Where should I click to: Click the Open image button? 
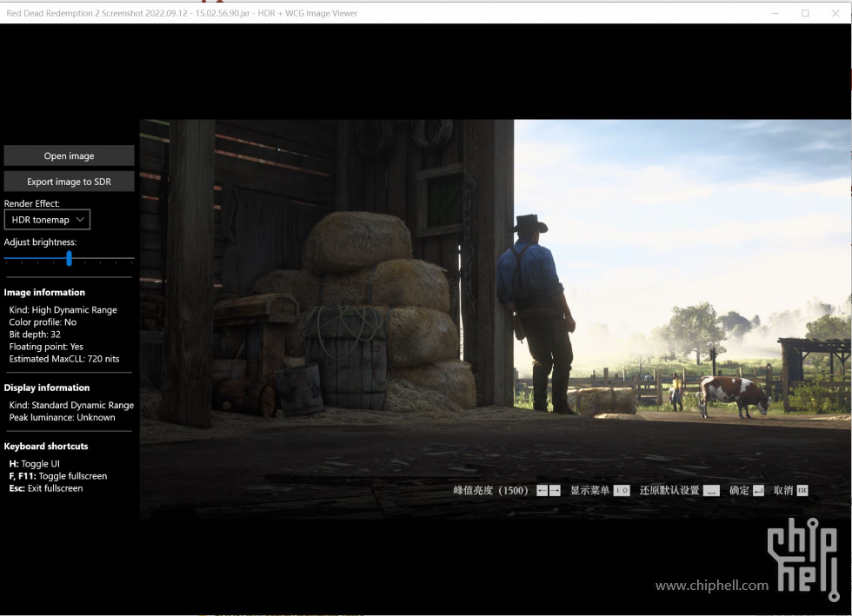(69, 156)
